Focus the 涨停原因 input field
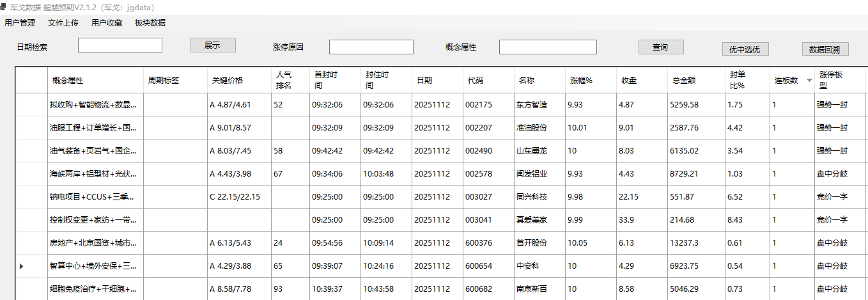Image resolution: width=868 pixels, height=300 pixels. [371, 47]
